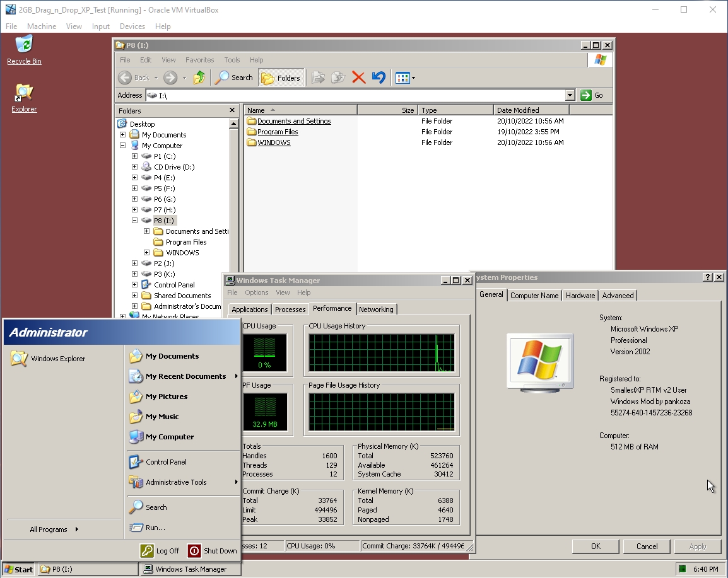Screen dimensions: 728x578
Task: Click the Start button
Action: click(18, 569)
